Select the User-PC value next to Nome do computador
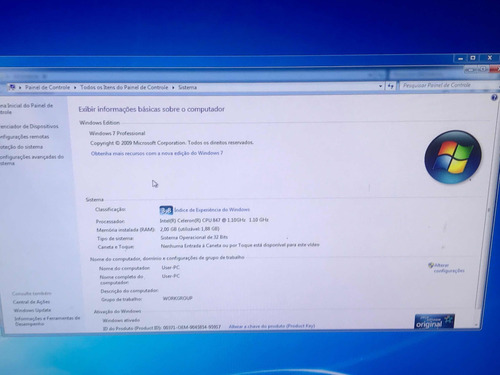The image size is (500, 375). (170, 268)
